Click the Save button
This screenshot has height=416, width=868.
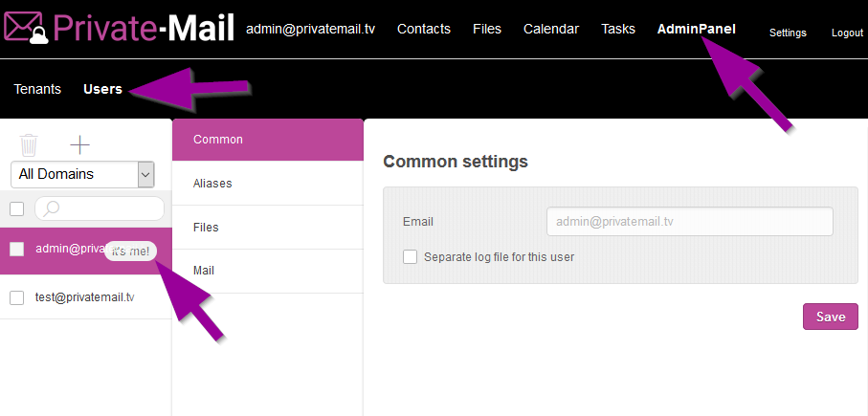coord(830,317)
